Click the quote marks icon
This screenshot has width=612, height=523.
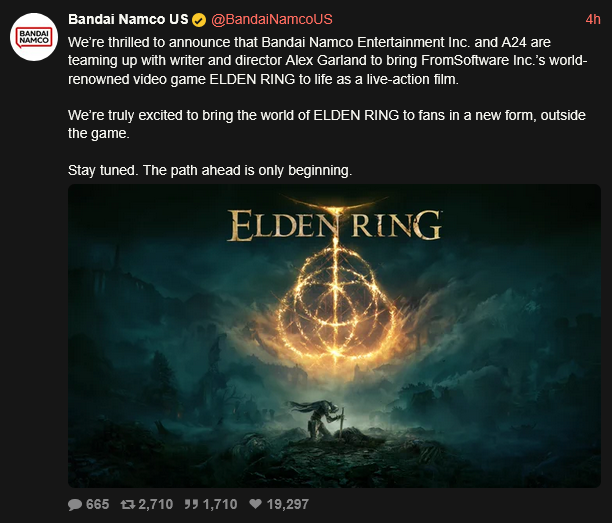(x=191, y=504)
